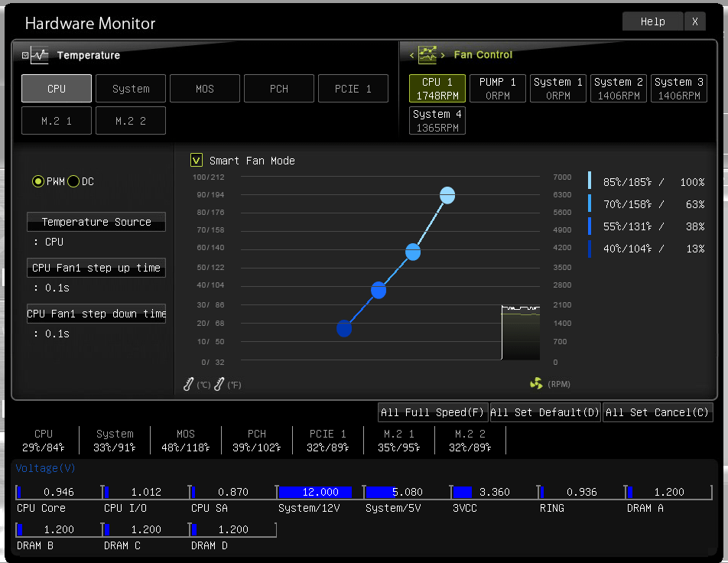Click the Voltage(V) section label
This screenshot has height=563, width=728.
pos(46,468)
